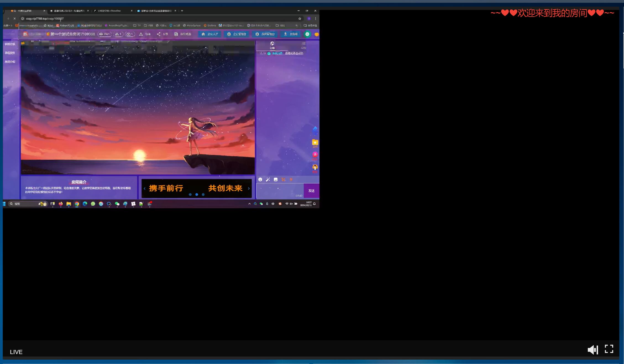Click the browser address bar URL

(x=45, y=19)
